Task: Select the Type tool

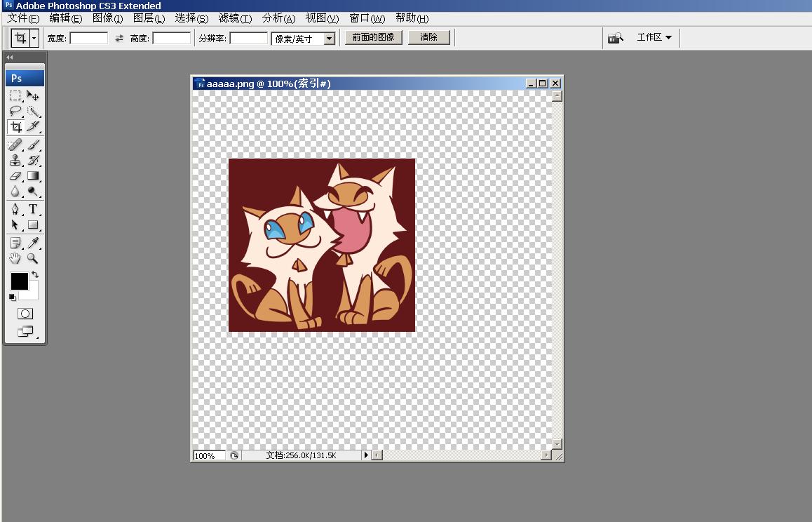Action: pyautogui.click(x=33, y=209)
